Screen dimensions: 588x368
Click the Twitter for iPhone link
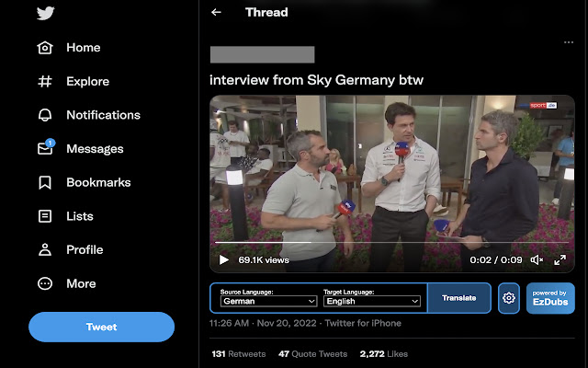[363, 323]
